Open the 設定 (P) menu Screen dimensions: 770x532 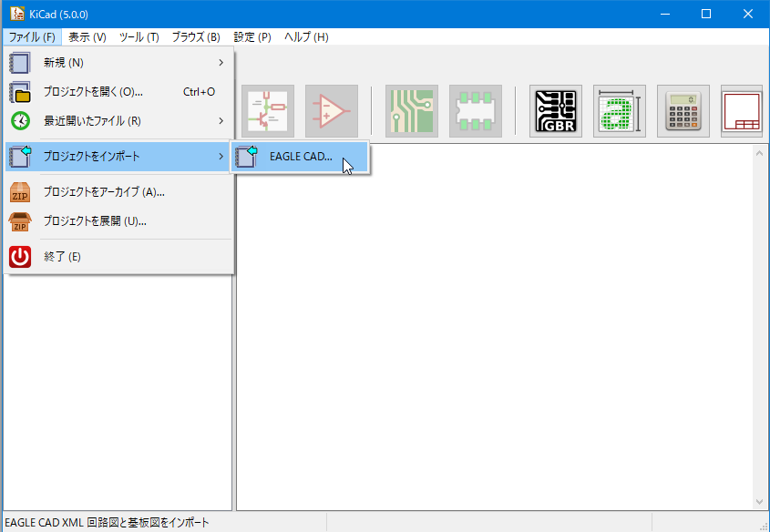pyautogui.click(x=252, y=37)
